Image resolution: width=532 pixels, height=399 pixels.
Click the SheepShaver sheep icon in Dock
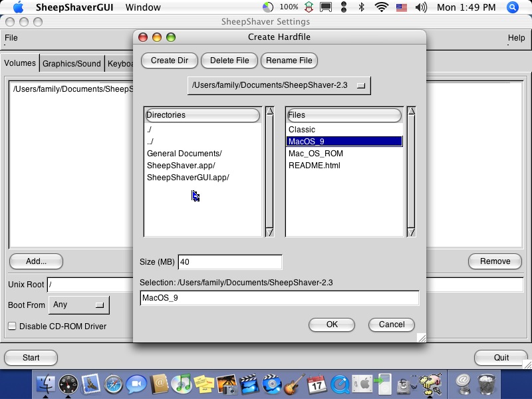(x=430, y=384)
